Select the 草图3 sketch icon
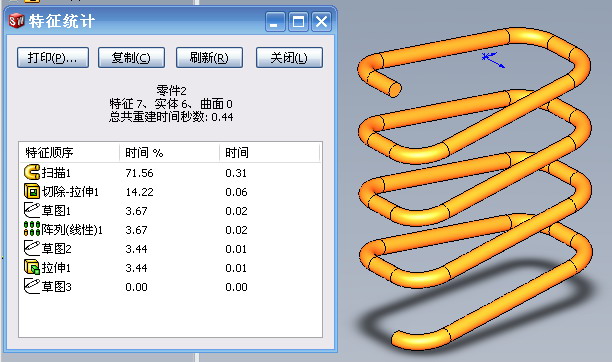 pos(32,286)
